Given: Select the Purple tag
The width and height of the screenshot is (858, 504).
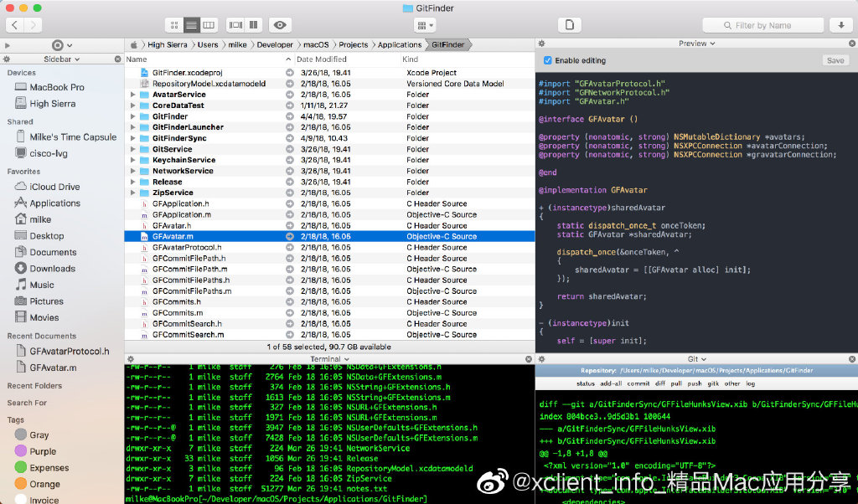Looking at the screenshot, I should pyautogui.click(x=43, y=451).
